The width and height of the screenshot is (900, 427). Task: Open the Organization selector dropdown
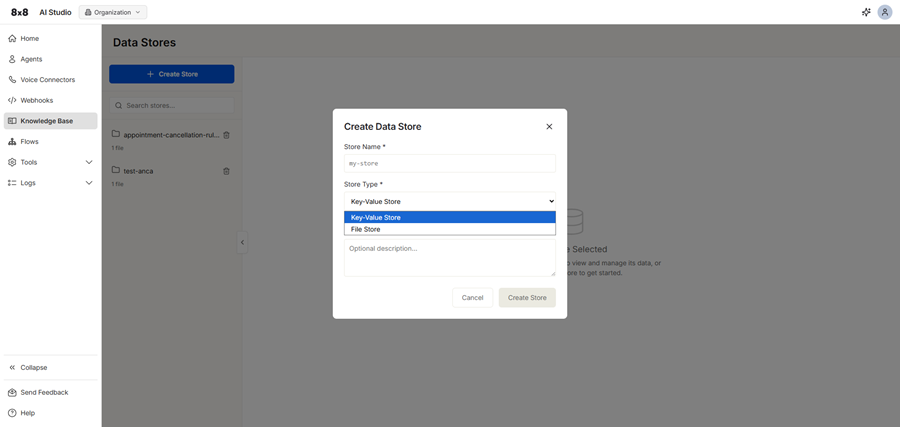pyautogui.click(x=112, y=12)
